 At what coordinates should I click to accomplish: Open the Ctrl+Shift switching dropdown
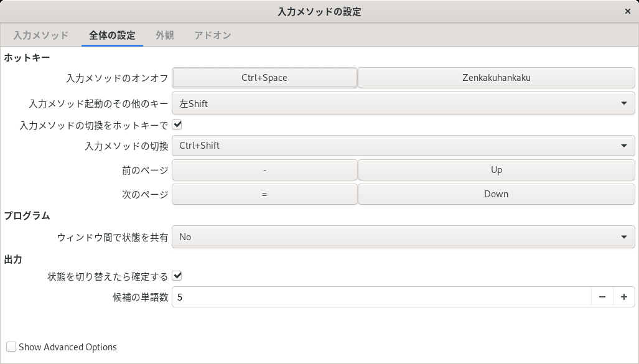(403, 146)
